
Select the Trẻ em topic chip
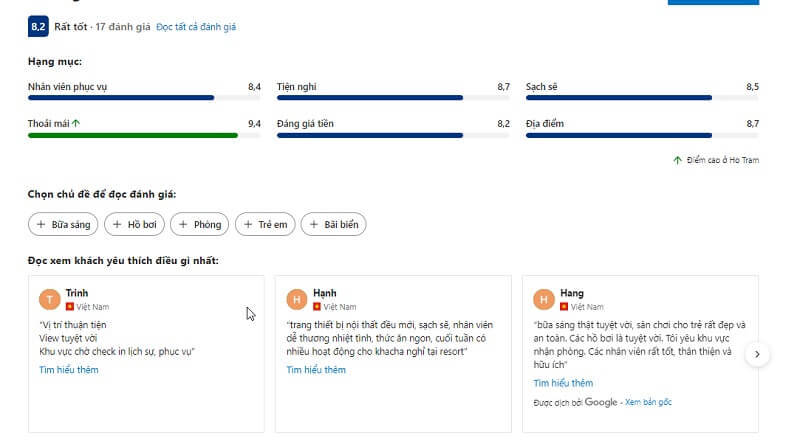(265, 224)
